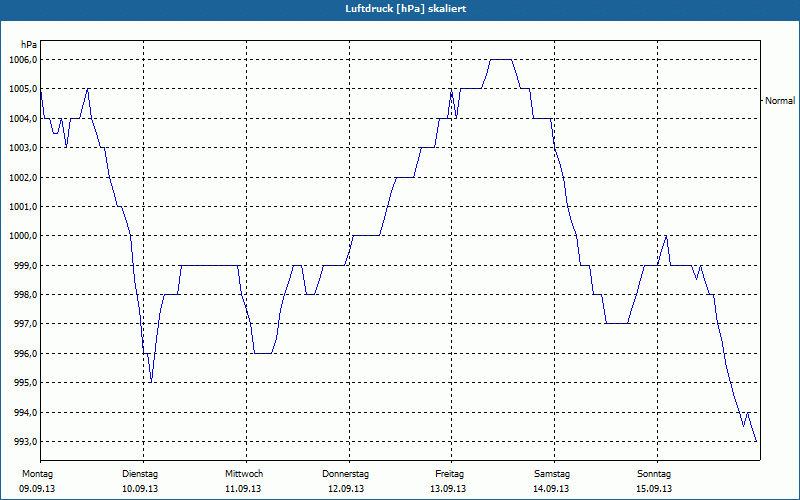Screen dimensions: 800x500
Task: Select the 1001,0 axis value
Action: pos(23,207)
